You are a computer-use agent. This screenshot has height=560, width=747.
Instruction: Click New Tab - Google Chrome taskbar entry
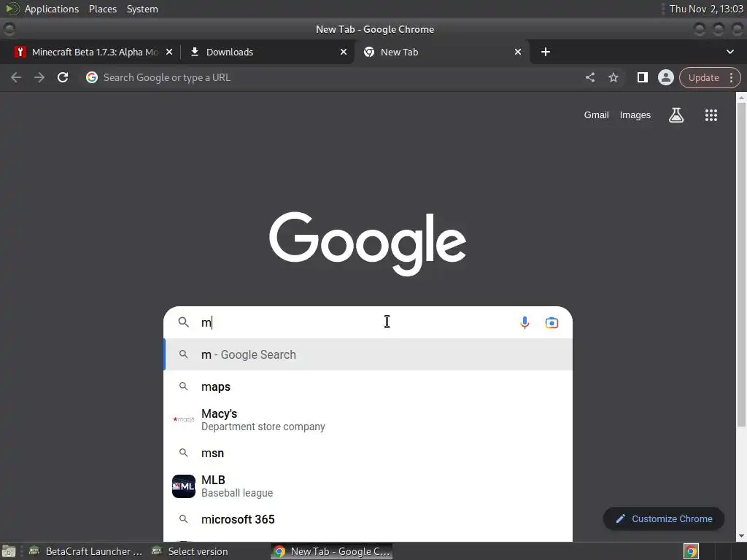[x=332, y=551]
